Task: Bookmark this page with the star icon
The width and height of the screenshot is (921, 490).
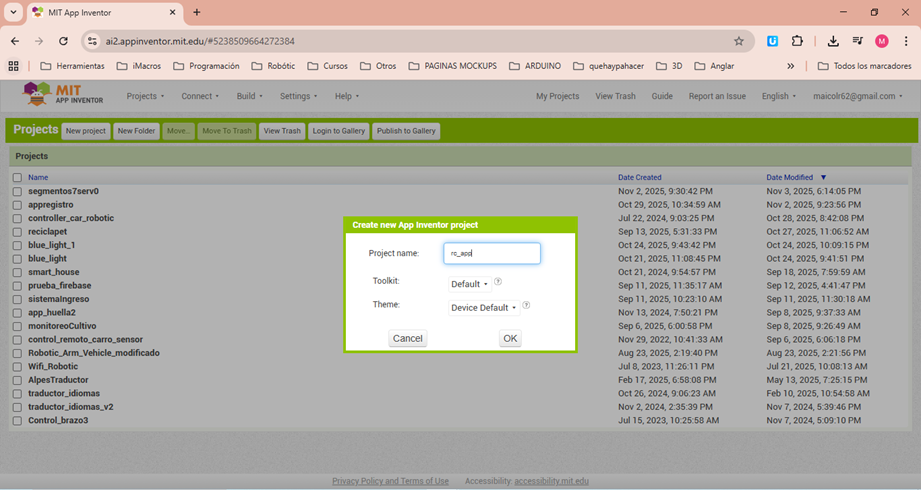Action: 739,41
